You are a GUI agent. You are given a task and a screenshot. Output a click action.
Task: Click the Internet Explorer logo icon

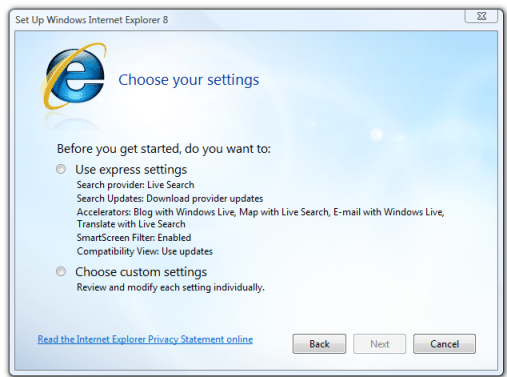point(74,76)
